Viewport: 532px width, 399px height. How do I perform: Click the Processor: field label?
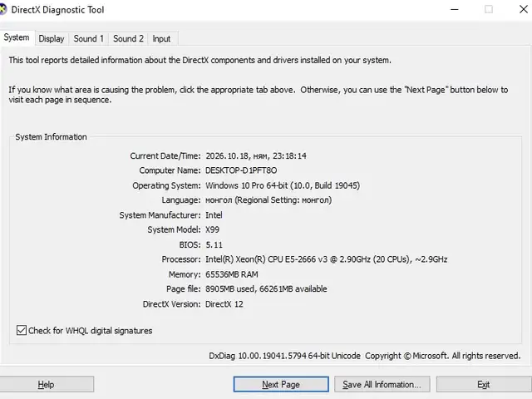pos(181,259)
